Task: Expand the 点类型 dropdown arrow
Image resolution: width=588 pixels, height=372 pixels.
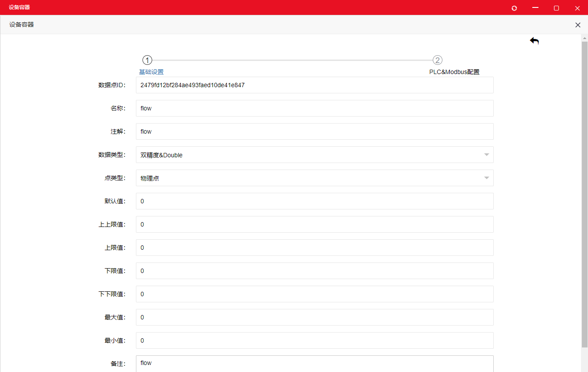Action: [x=486, y=178]
